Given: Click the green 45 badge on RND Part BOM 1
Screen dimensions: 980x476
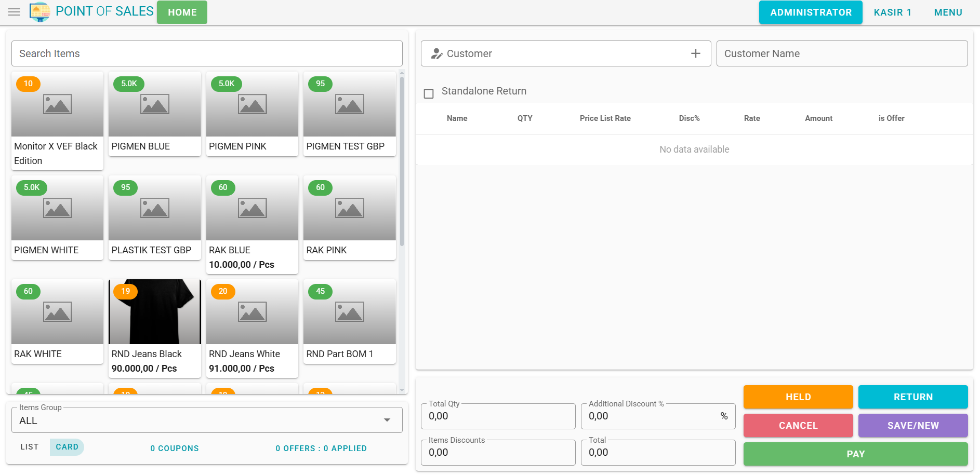Looking at the screenshot, I should point(320,291).
